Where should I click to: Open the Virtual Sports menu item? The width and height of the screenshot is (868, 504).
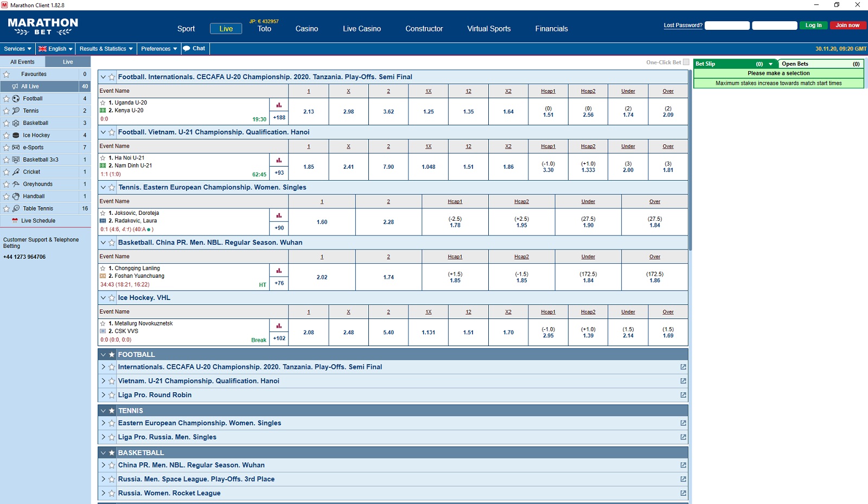pos(489,29)
